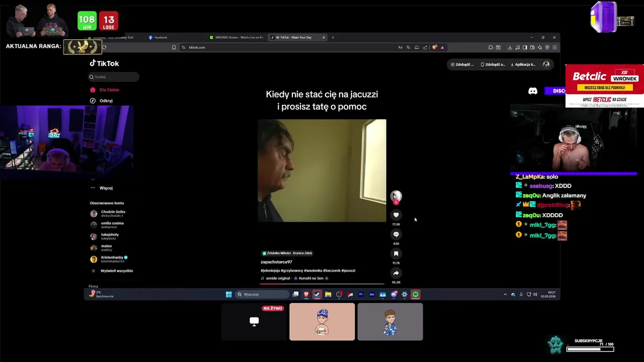
Task: Open After Effects from the taskbar
Action: [x=372, y=294]
